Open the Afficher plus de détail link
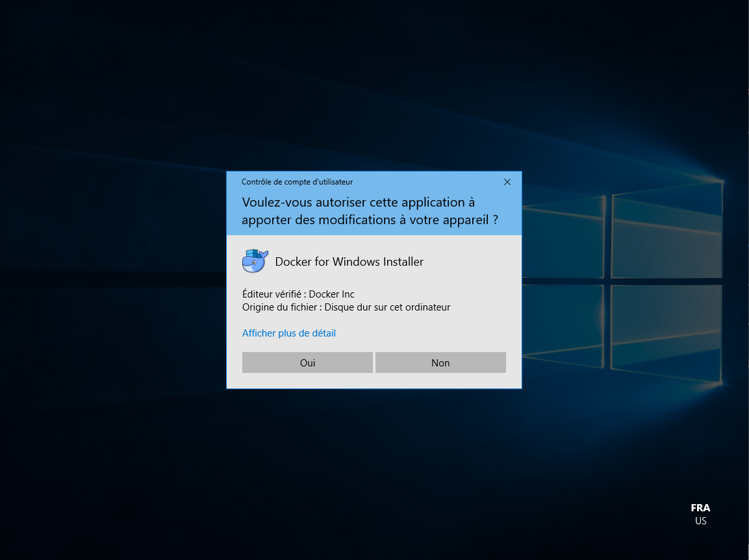The width and height of the screenshot is (749, 560). pos(288,333)
